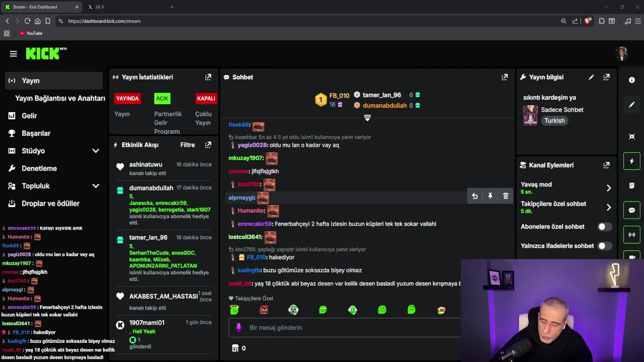This screenshot has width=644, height=362.
Task: Reload the page
Action: point(27,21)
